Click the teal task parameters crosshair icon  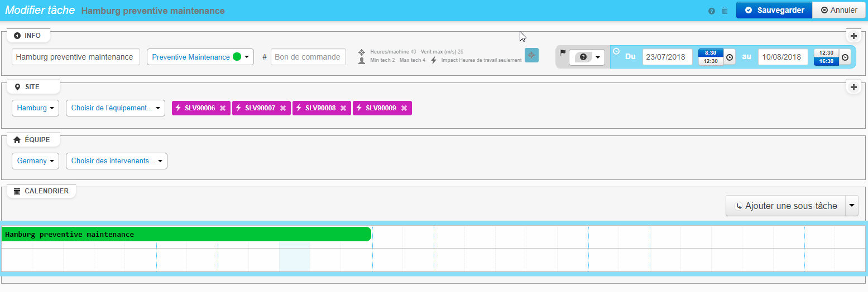531,55
